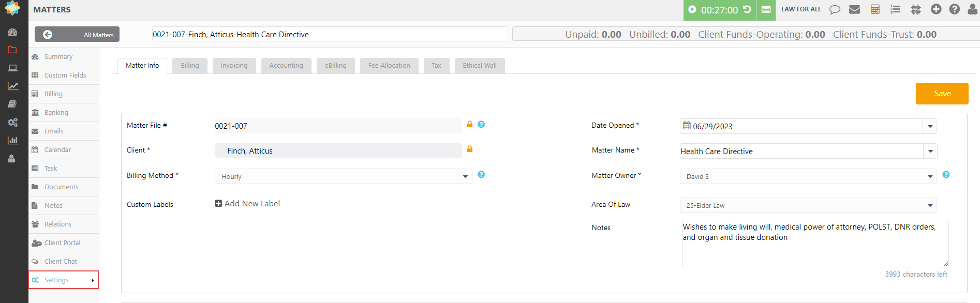Go back to All Matters
The height and width of the screenshot is (303, 980).
(x=77, y=35)
